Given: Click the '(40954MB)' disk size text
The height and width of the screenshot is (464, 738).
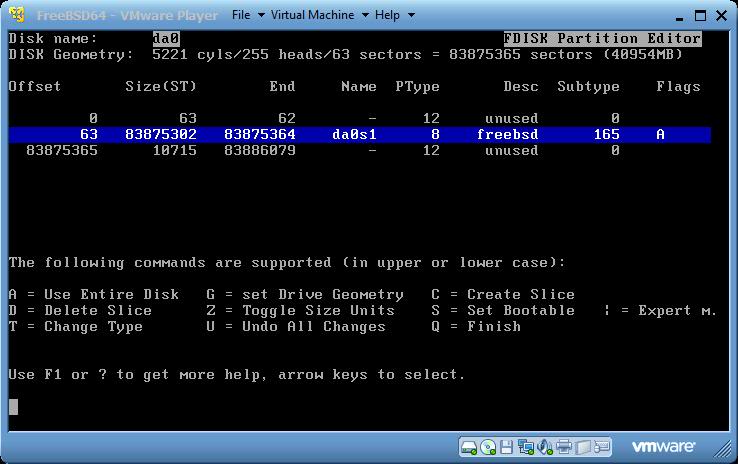Looking at the screenshot, I should coord(642,55).
